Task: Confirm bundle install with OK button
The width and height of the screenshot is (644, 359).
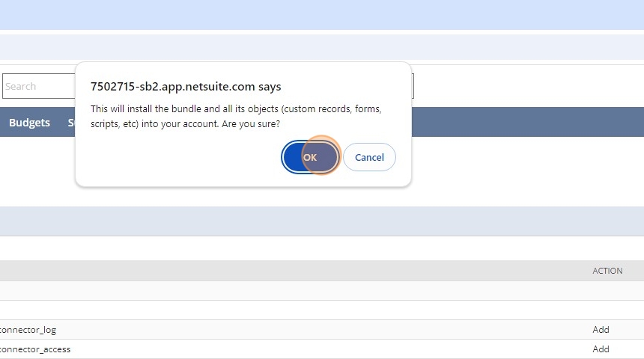Action: (310, 157)
